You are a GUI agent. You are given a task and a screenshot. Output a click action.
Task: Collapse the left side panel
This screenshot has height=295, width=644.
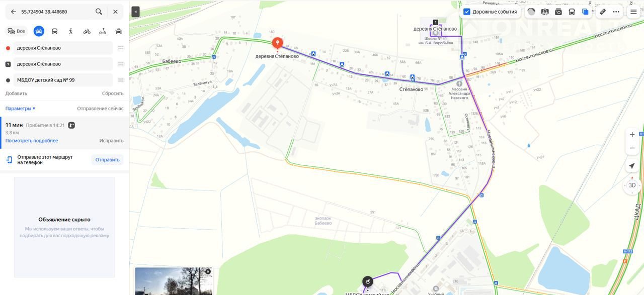135,12
